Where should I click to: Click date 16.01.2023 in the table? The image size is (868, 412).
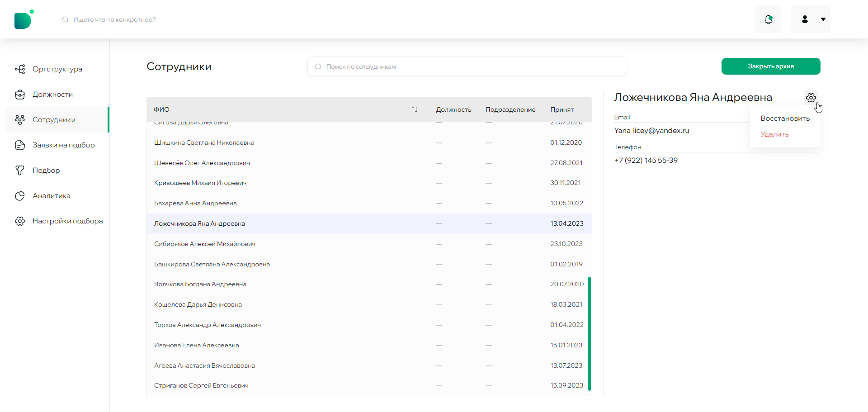point(566,345)
